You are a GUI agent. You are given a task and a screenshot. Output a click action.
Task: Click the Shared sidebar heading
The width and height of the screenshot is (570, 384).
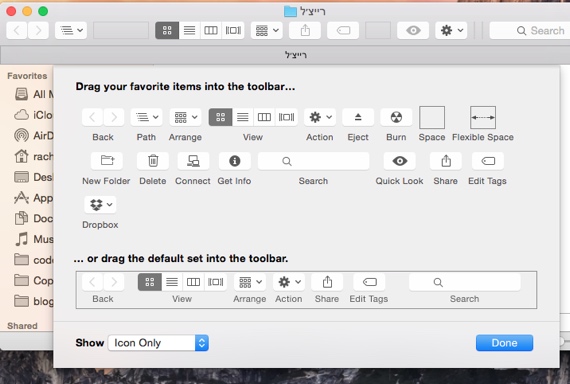tap(22, 325)
